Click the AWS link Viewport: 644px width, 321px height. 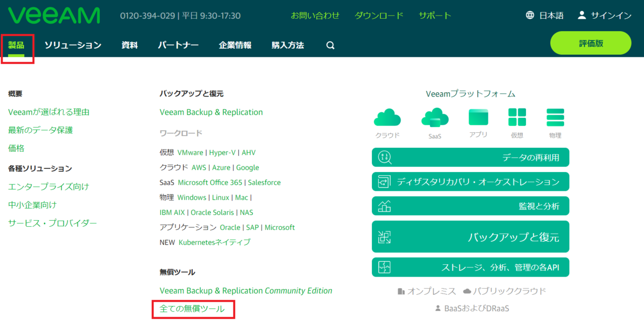[199, 167]
